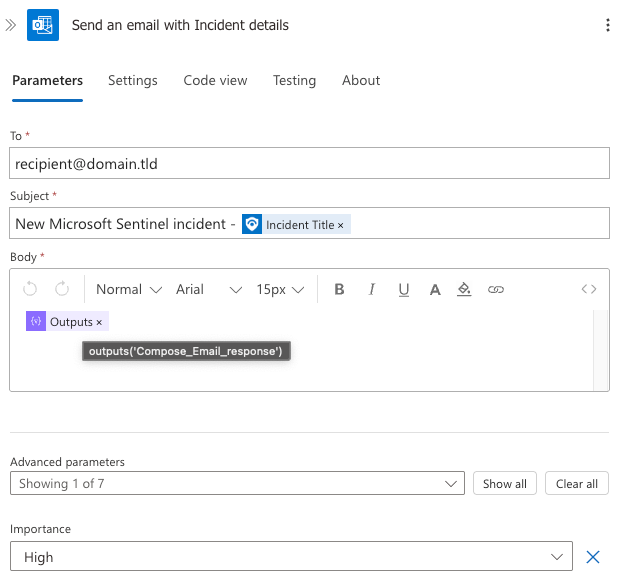621x587 pixels.
Task: Click the purple expression icon of the Outputs token
Action: pos(36,321)
